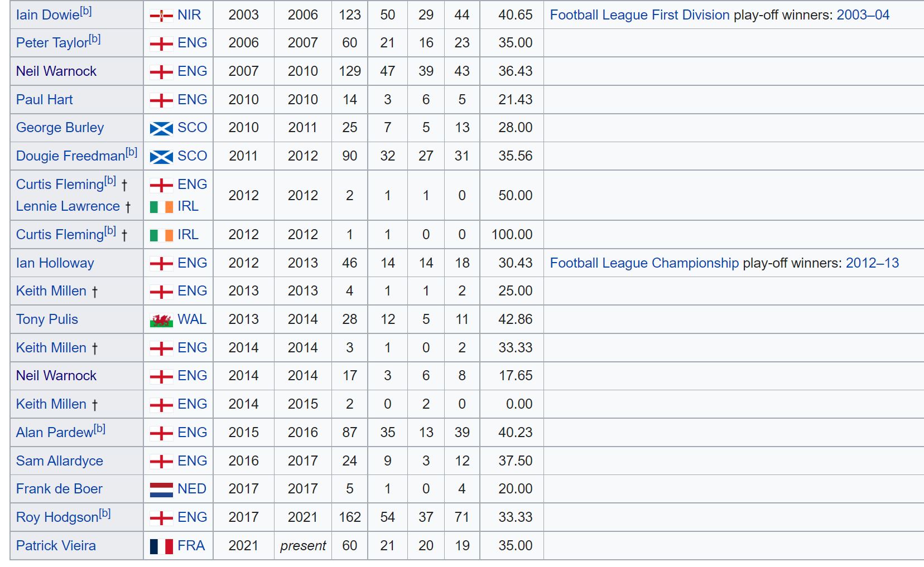The height and width of the screenshot is (567, 924).
Task: Open Football League First Division link
Action: pos(639,15)
